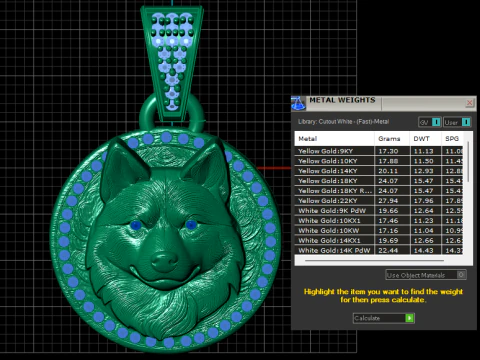
Task: Click the SPG column header
Action: pyautogui.click(x=452, y=139)
